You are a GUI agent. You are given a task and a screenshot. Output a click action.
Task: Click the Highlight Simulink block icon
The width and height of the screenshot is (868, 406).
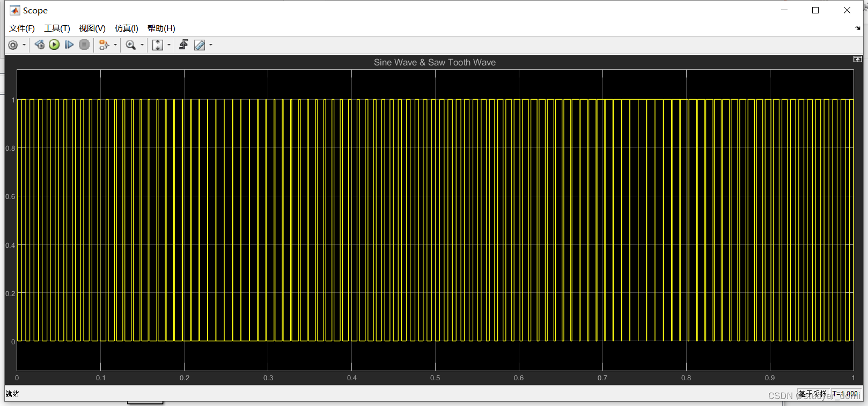(x=104, y=45)
